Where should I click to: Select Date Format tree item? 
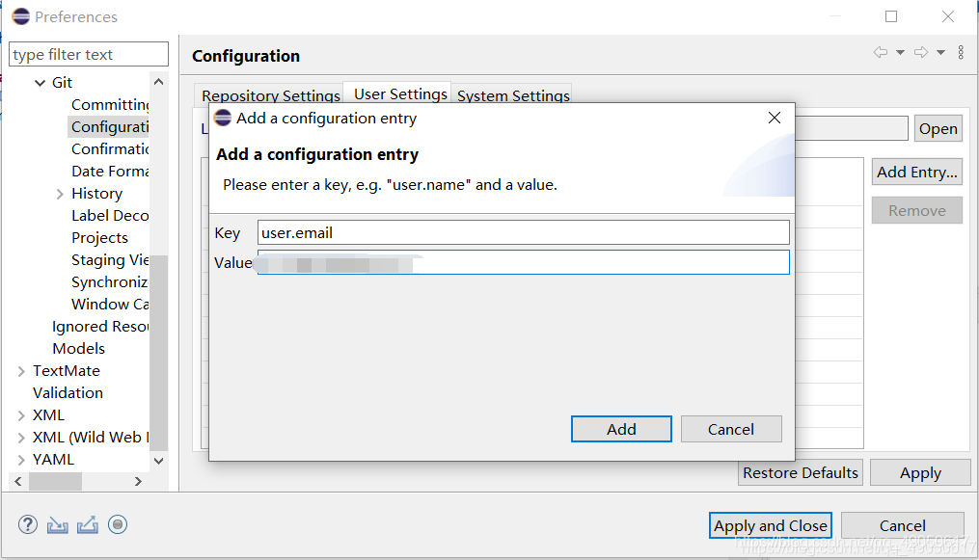pyautogui.click(x=110, y=171)
